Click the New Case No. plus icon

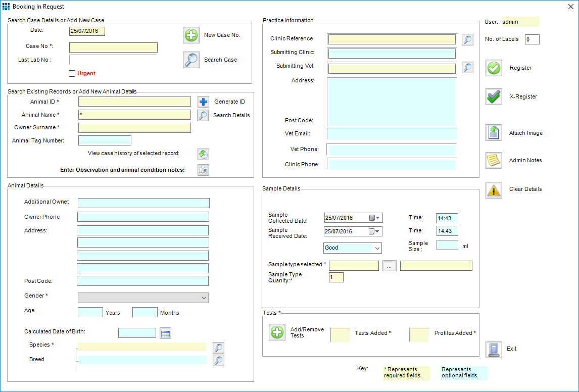191,35
